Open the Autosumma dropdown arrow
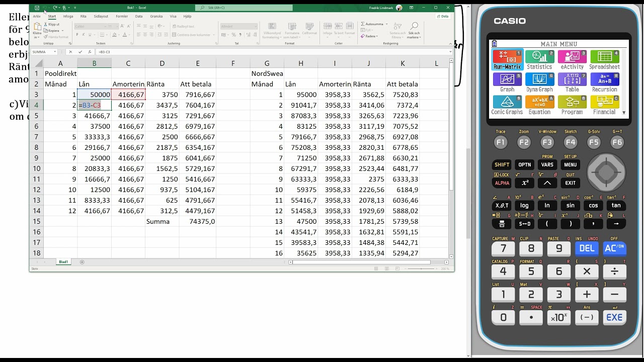 (385, 24)
